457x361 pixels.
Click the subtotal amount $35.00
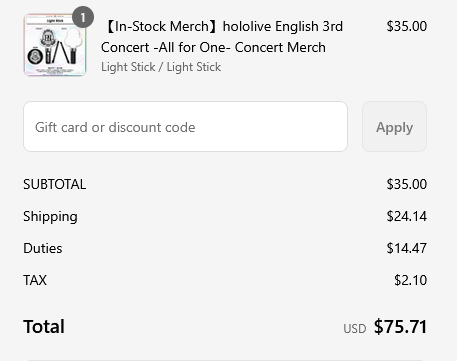(407, 184)
